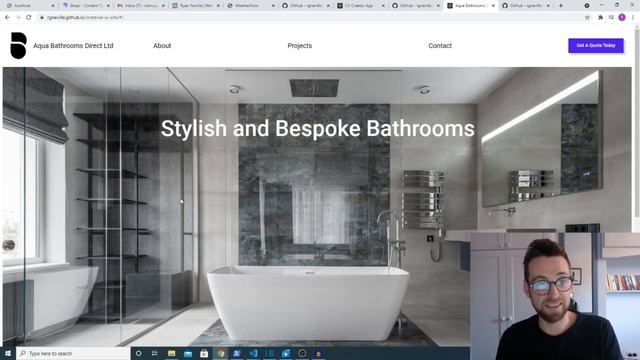Open the Mail app on the taskbar

coord(188,353)
